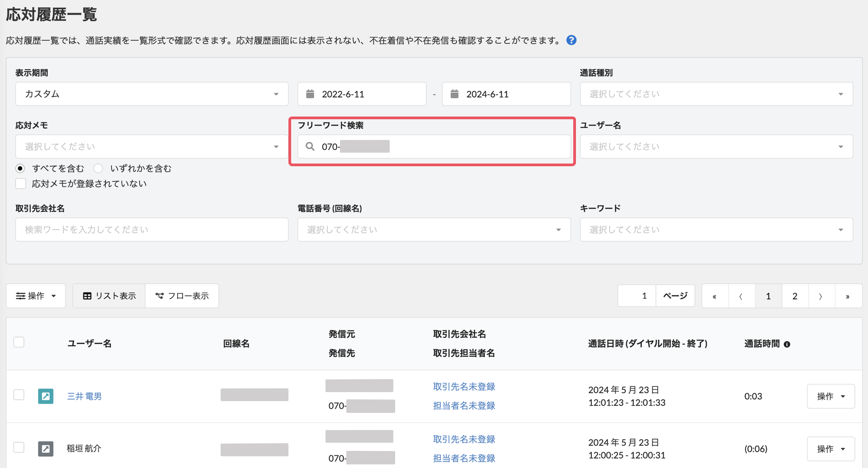Click the 回線名 column header

coord(236,344)
